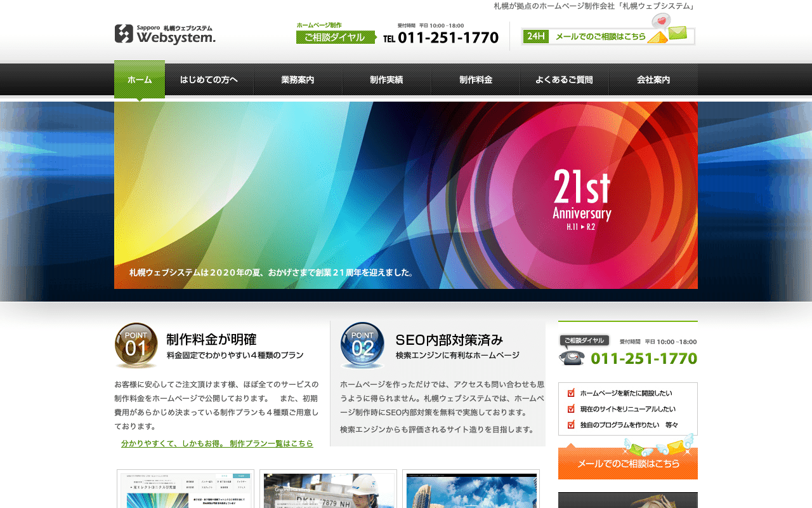Go to the 業務案内 menu item

(x=298, y=80)
